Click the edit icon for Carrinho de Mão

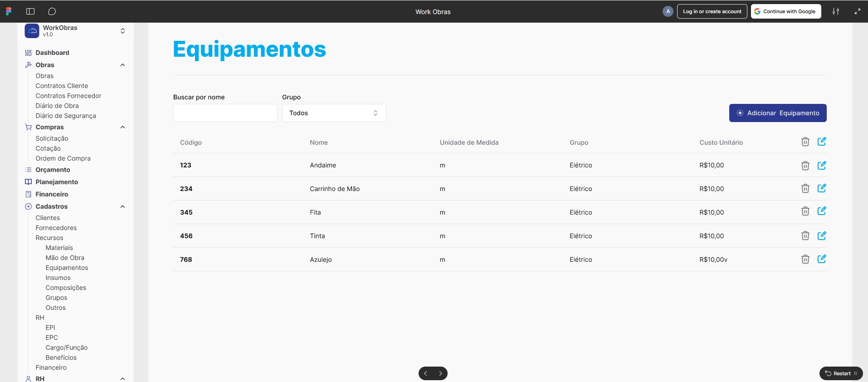tap(821, 188)
